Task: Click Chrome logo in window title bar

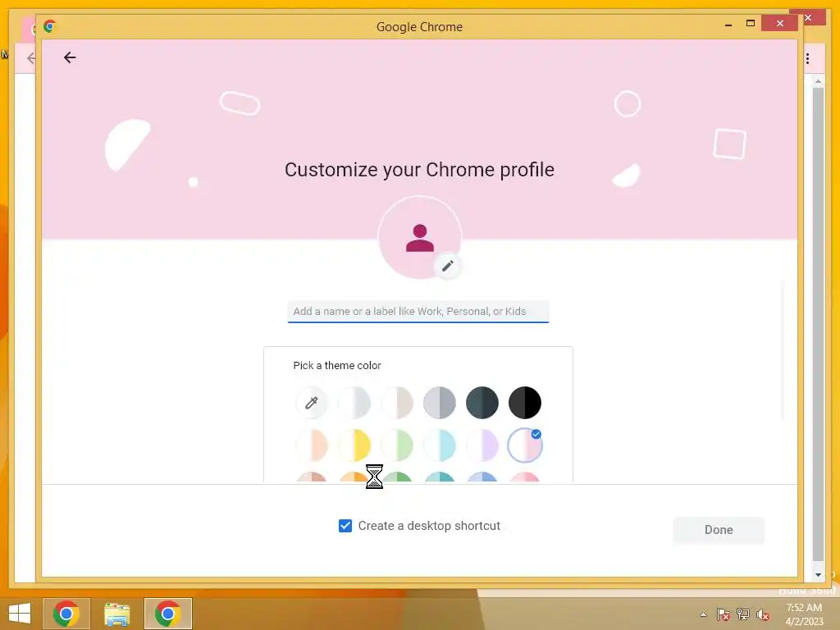Action: pyautogui.click(x=50, y=26)
